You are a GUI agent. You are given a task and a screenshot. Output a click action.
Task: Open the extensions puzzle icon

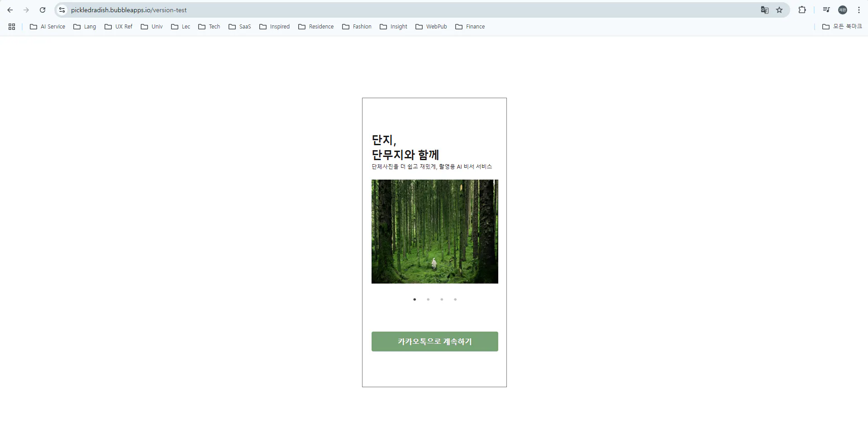pos(802,9)
